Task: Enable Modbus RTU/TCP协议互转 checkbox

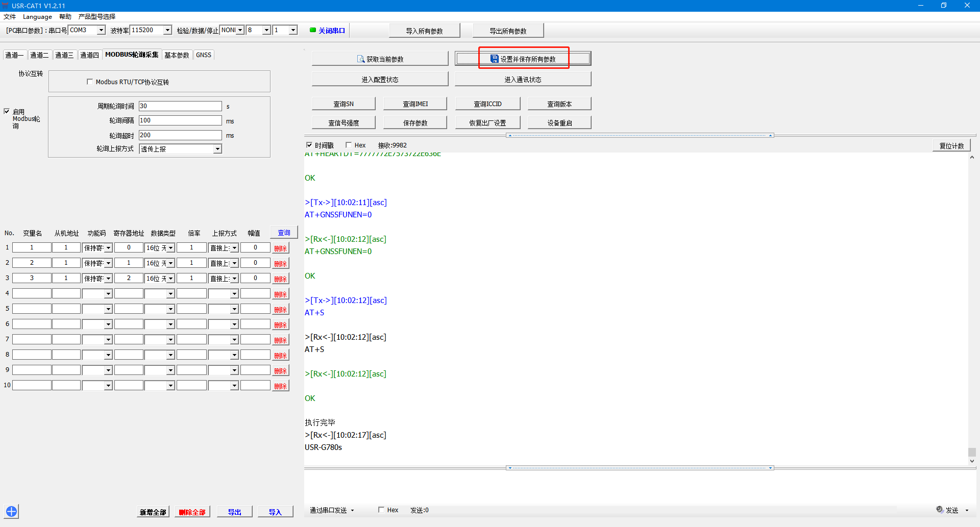Action: click(x=90, y=82)
